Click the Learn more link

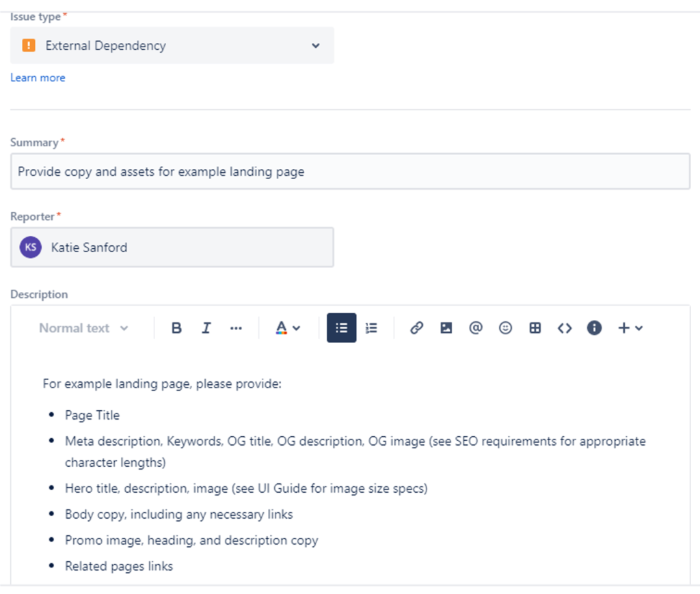38,77
